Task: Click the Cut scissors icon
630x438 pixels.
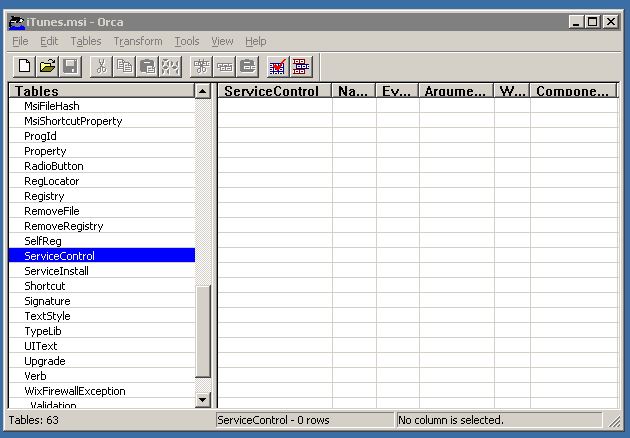Action: (101, 66)
